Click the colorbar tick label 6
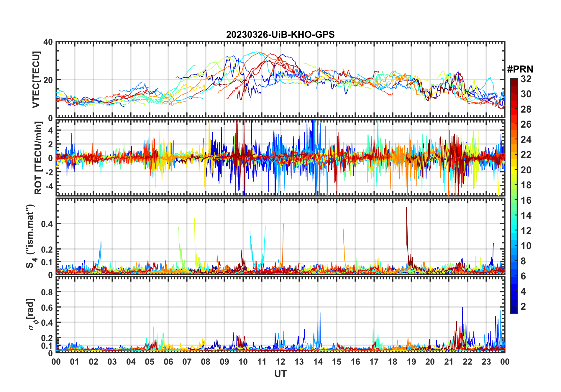The image size is (561, 392). coord(523,276)
